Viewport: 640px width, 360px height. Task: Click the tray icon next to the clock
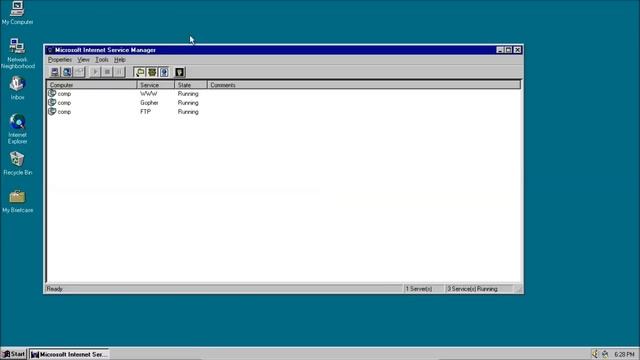click(x=605, y=354)
